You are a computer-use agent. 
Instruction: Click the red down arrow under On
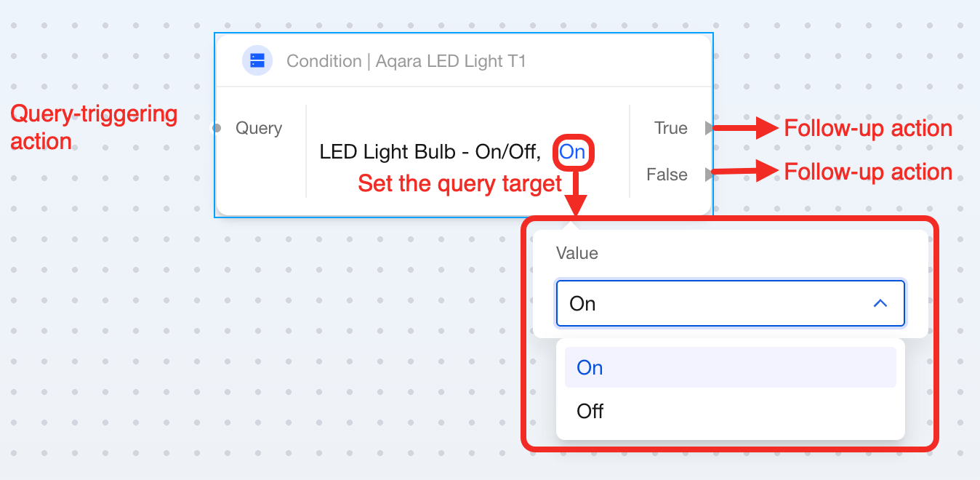[x=576, y=196]
